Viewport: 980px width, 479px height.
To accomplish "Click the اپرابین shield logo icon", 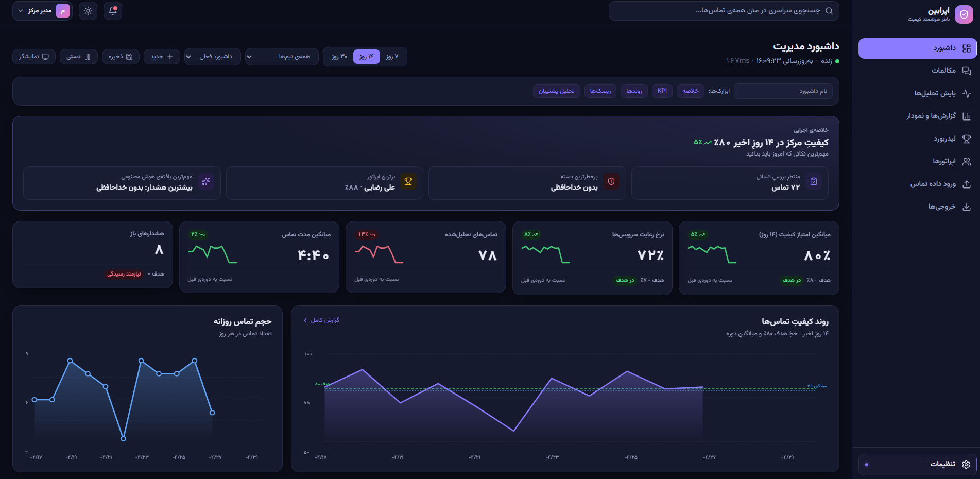I will pos(964,14).
